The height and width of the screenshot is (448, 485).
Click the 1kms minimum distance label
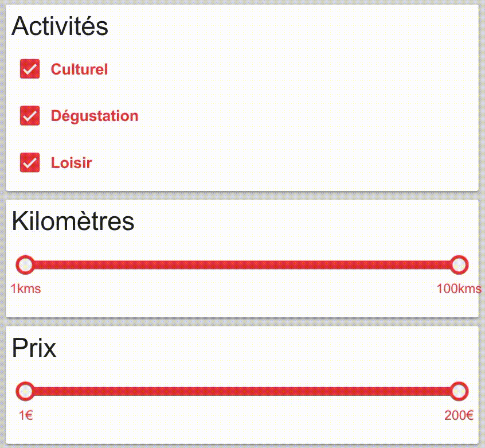(26, 289)
